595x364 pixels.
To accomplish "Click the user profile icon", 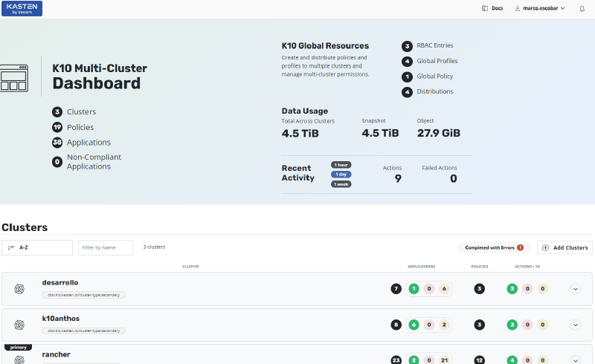I will [x=517, y=8].
